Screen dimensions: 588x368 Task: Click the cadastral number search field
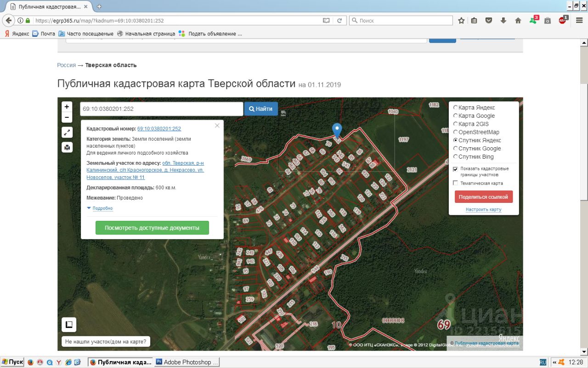tap(162, 109)
